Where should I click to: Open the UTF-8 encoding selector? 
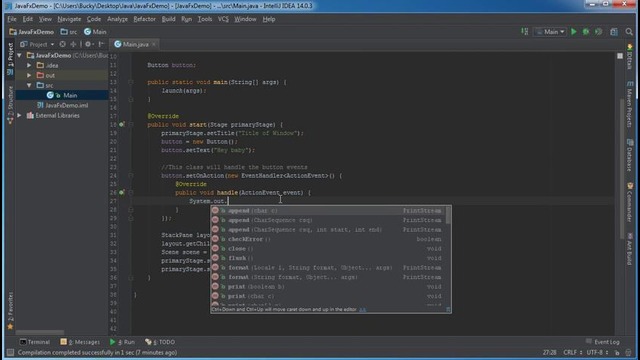click(598, 352)
